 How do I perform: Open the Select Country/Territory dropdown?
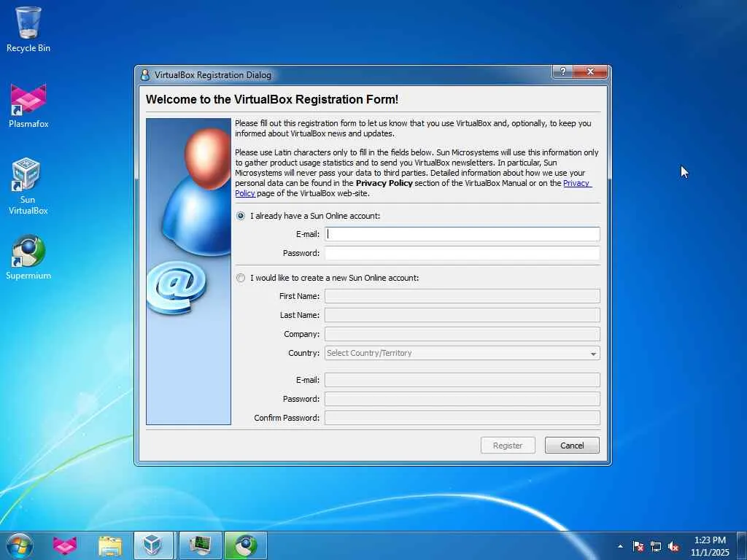point(462,353)
